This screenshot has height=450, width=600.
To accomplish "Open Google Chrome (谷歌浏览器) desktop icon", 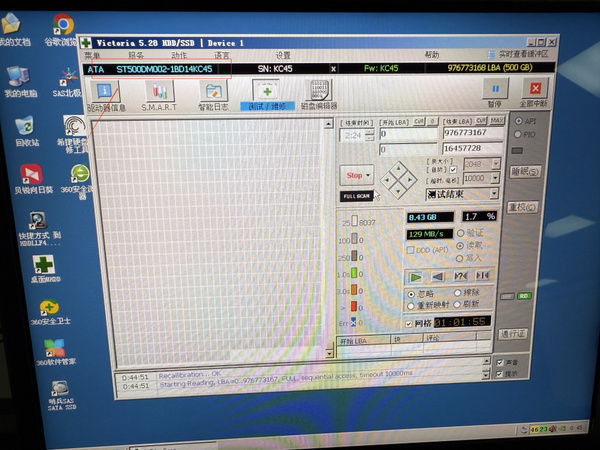I will [x=63, y=24].
